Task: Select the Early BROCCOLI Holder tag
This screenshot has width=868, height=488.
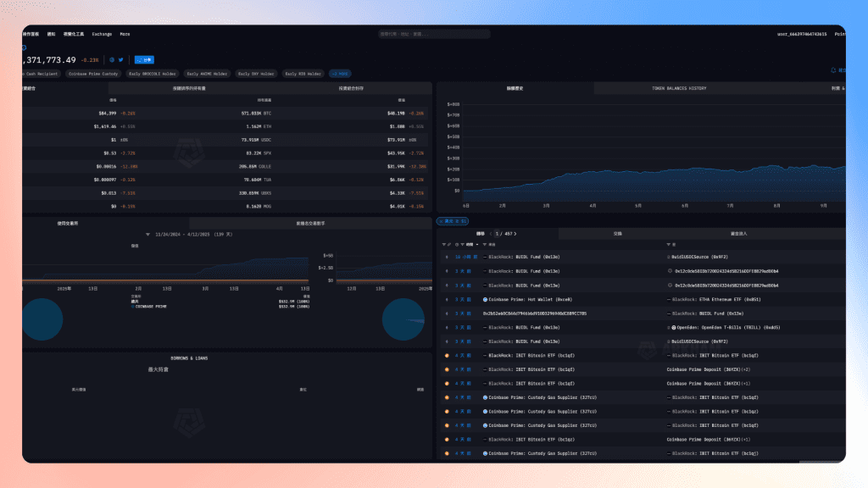Action: (153, 74)
